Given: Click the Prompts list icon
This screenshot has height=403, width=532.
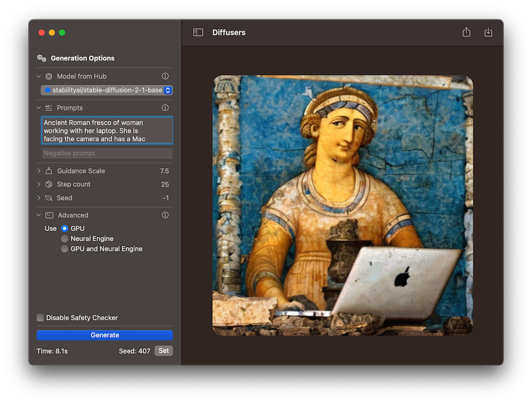Looking at the screenshot, I should [x=48, y=108].
